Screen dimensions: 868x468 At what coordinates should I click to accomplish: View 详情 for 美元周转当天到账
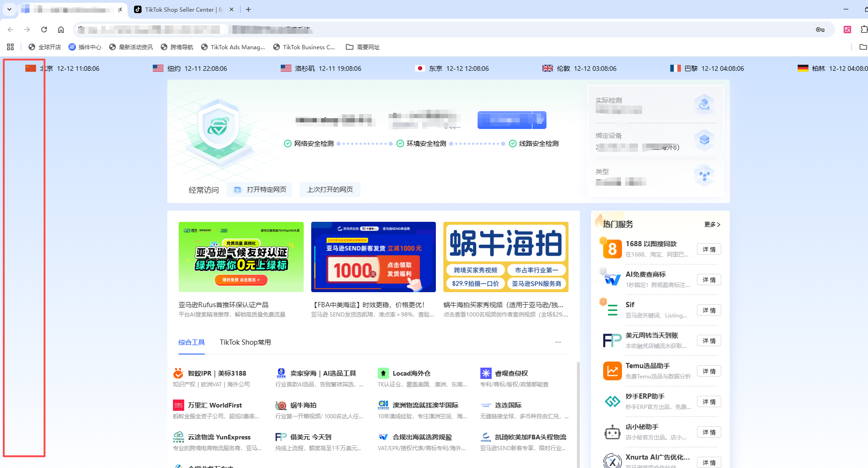709,341
